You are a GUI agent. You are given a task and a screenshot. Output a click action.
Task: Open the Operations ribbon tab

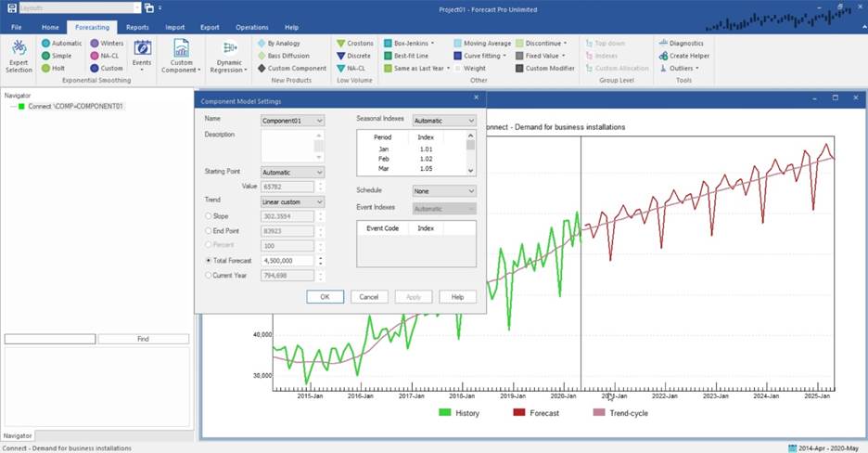coord(251,28)
